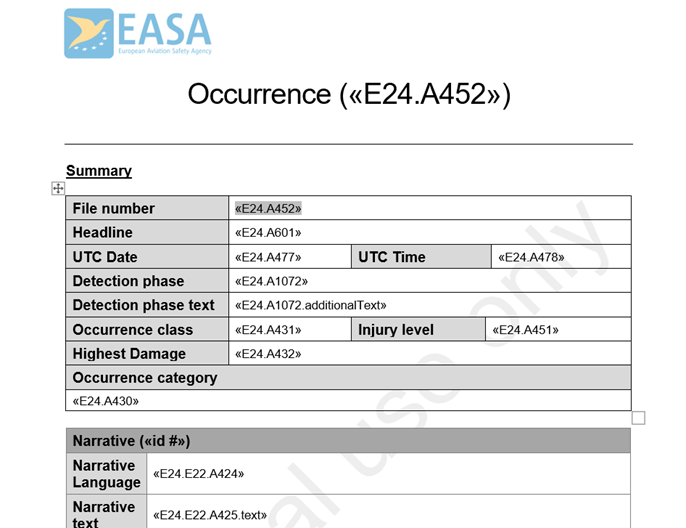This screenshot has width=686, height=528.
Task: Select the «E24.A451» injury level field
Action: tap(525, 330)
